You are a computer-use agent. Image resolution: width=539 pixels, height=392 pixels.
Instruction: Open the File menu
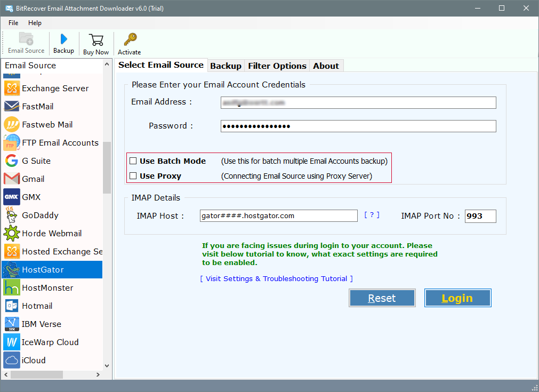click(13, 23)
